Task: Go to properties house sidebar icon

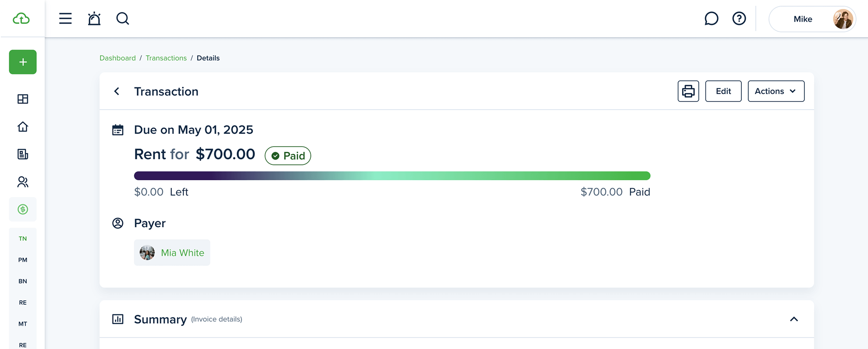Action: (x=23, y=127)
